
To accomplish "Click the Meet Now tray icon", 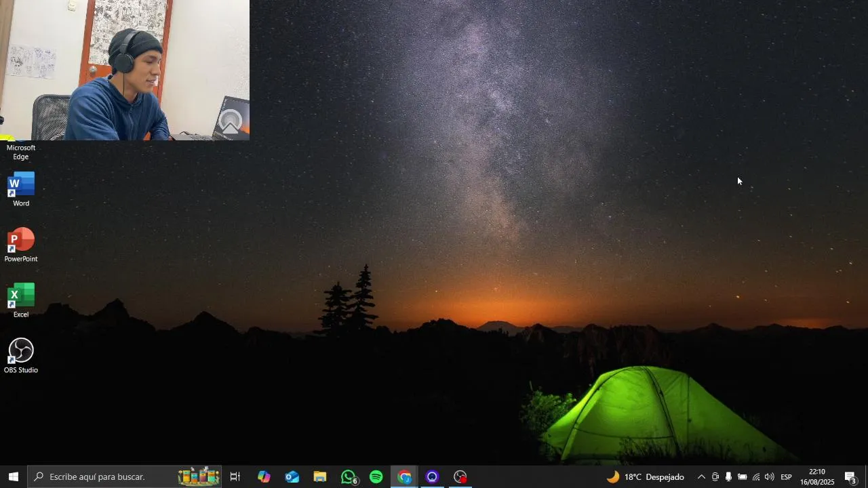I will tap(715, 477).
